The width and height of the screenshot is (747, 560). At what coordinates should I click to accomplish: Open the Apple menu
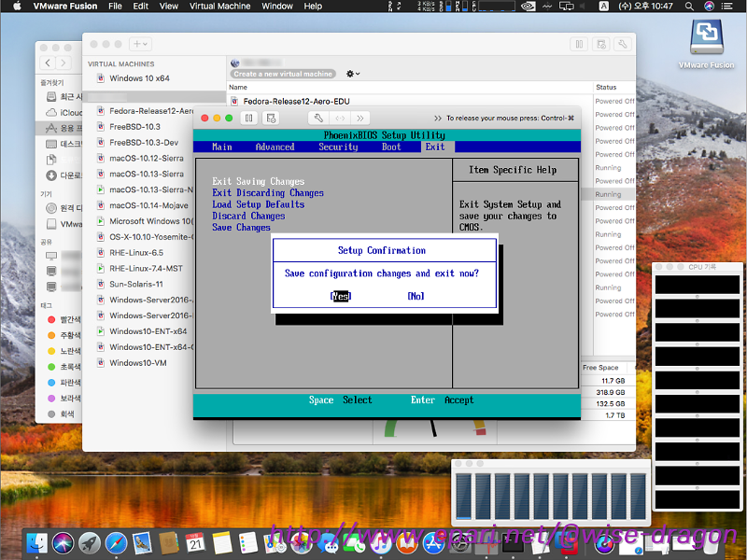tap(17, 7)
